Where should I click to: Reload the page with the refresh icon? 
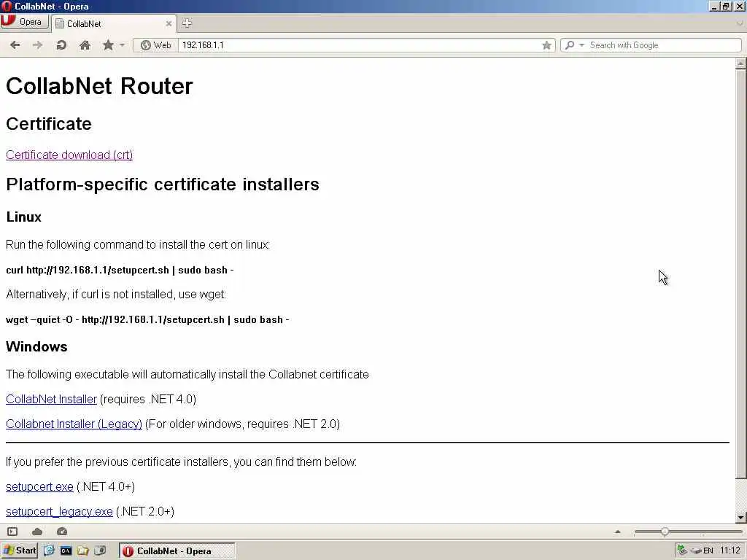coord(61,45)
